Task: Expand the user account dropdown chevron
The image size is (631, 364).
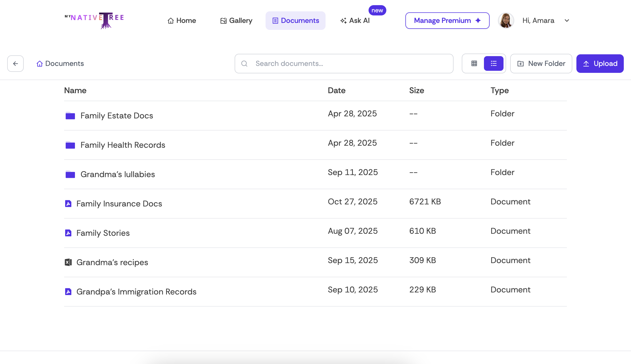Action: click(x=567, y=21)
